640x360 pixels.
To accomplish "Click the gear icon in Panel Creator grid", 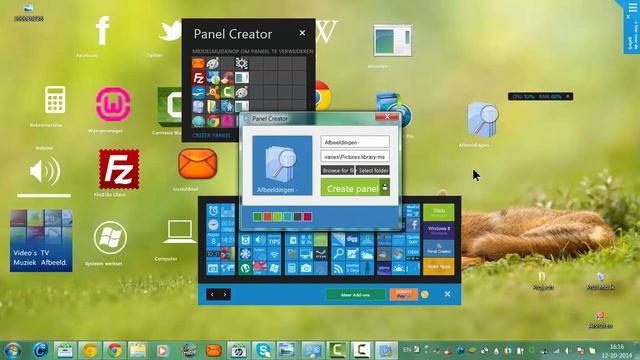I will 242,63.
